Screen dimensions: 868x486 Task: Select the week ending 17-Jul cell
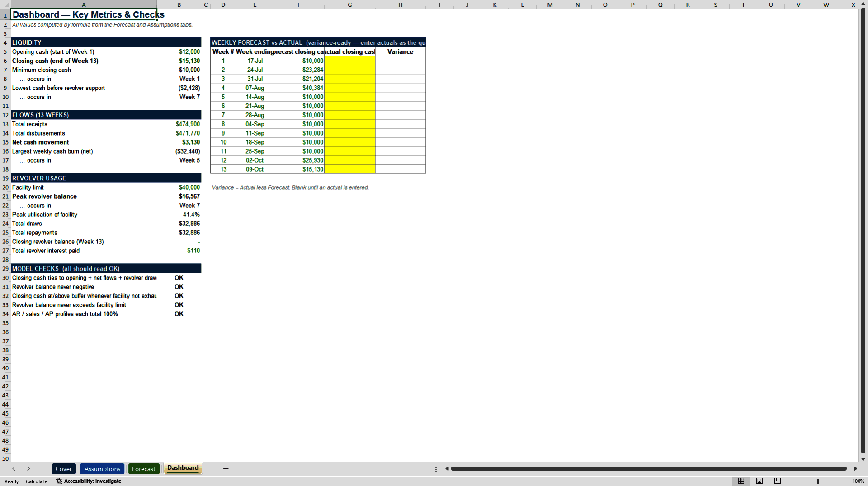point(255,61)
